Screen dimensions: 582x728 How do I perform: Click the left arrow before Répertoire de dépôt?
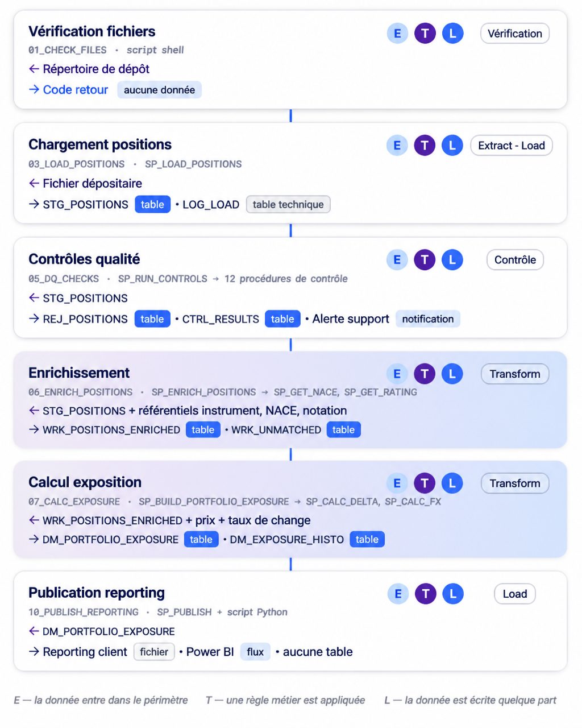coord(34,69)
